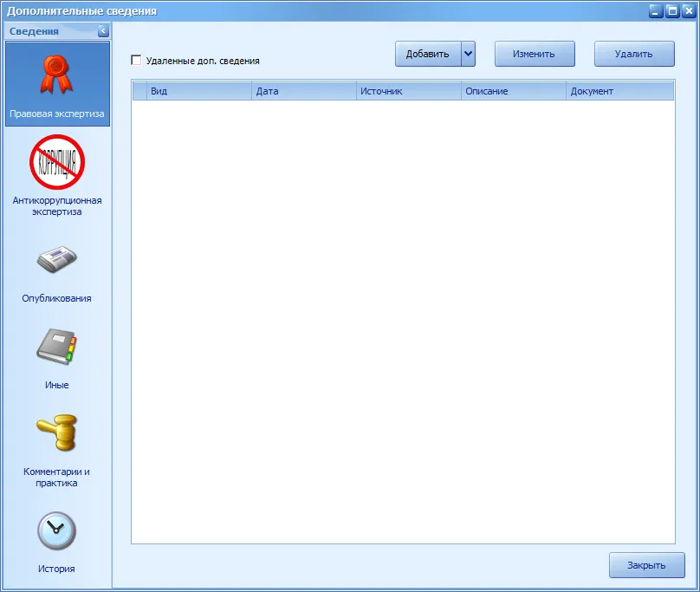Open the Опубликования newspaper icon
Viewport: 700px width, 592px height.
(x=56, y=258)
